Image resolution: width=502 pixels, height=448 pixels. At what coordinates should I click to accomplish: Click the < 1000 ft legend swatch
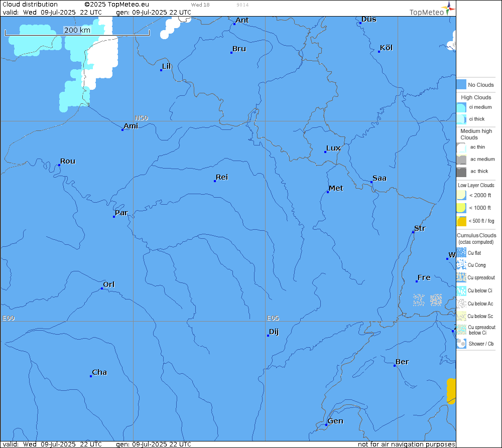(x=461, y=208)
